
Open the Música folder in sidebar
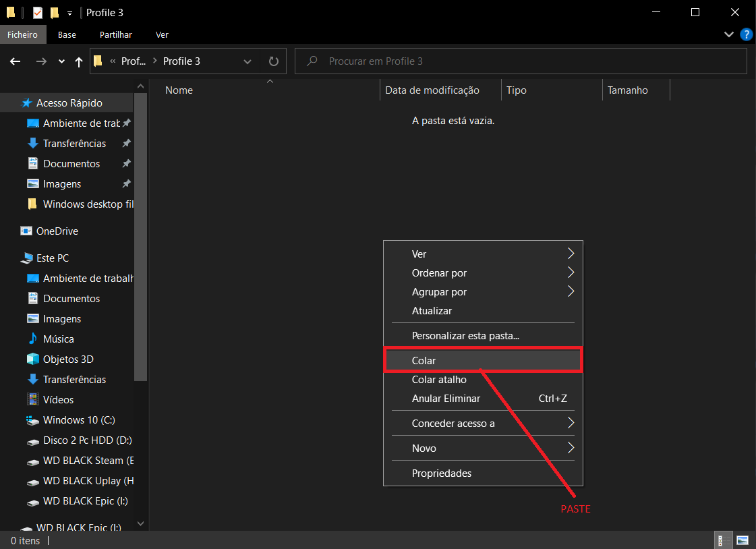58,339
